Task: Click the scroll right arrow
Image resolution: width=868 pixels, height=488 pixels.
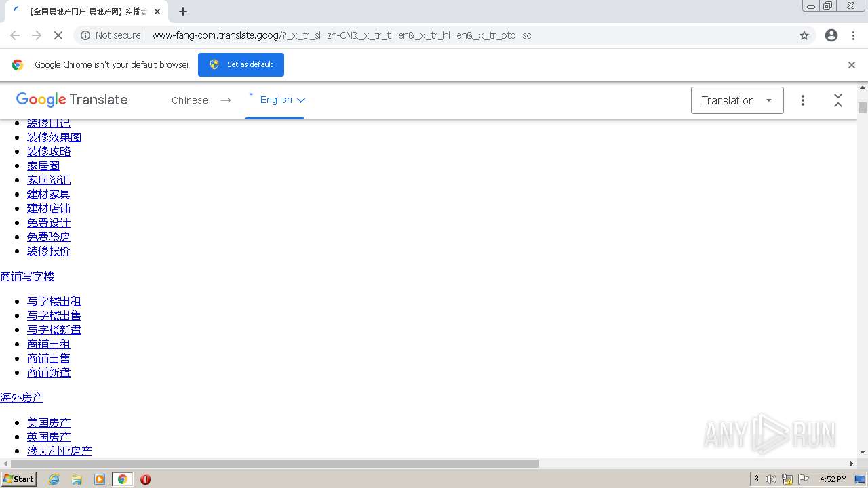Action: point(852,464)
